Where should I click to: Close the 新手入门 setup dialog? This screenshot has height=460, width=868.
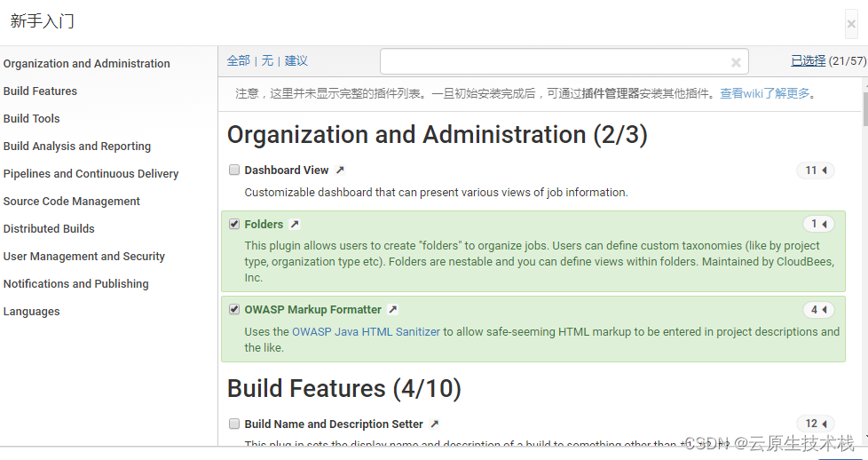851,24
